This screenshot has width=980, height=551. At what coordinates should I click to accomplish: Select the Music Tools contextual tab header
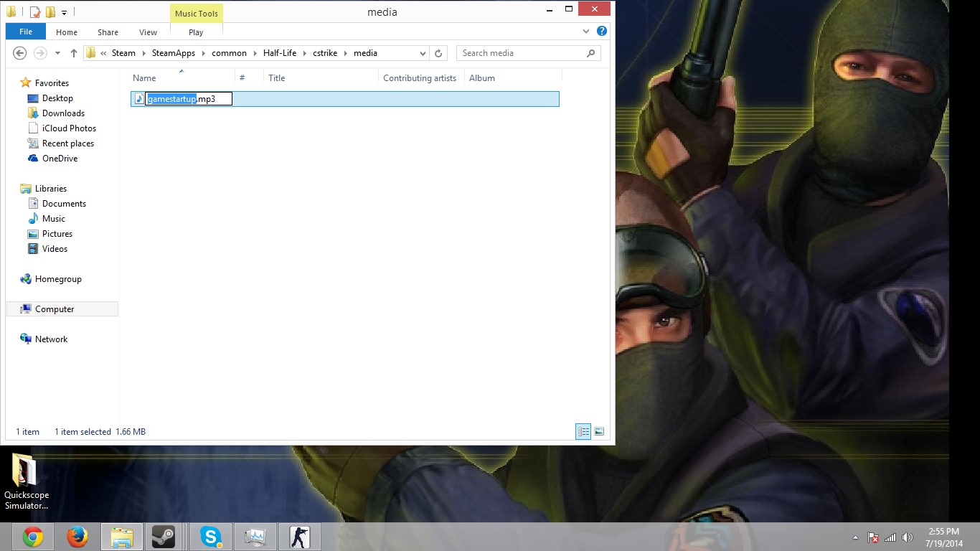click(197, 14)
